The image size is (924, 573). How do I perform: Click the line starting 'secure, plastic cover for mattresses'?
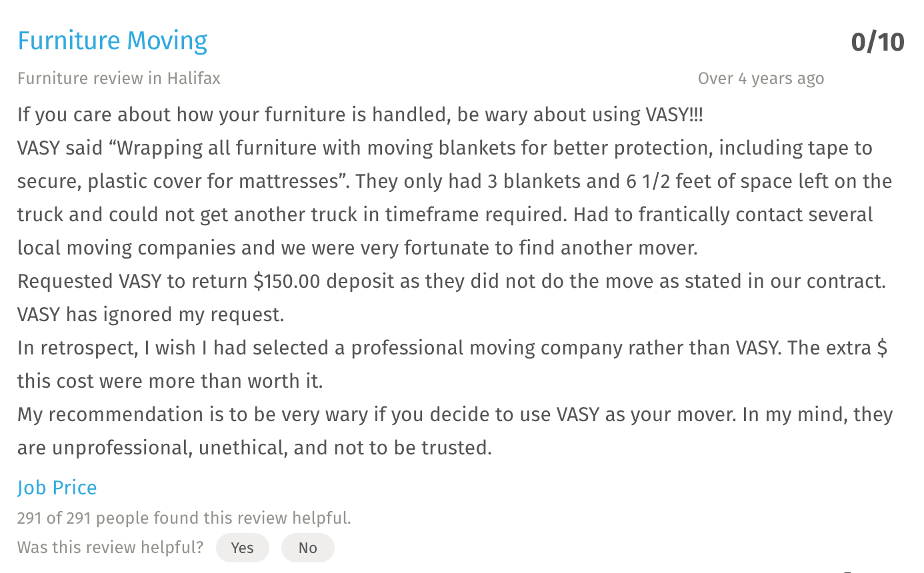point(455,181)
